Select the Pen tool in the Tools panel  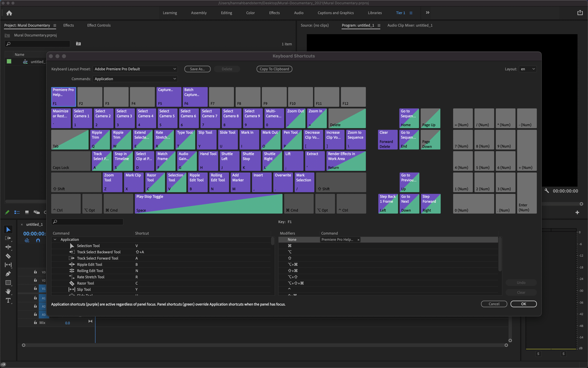coord(8,274)
